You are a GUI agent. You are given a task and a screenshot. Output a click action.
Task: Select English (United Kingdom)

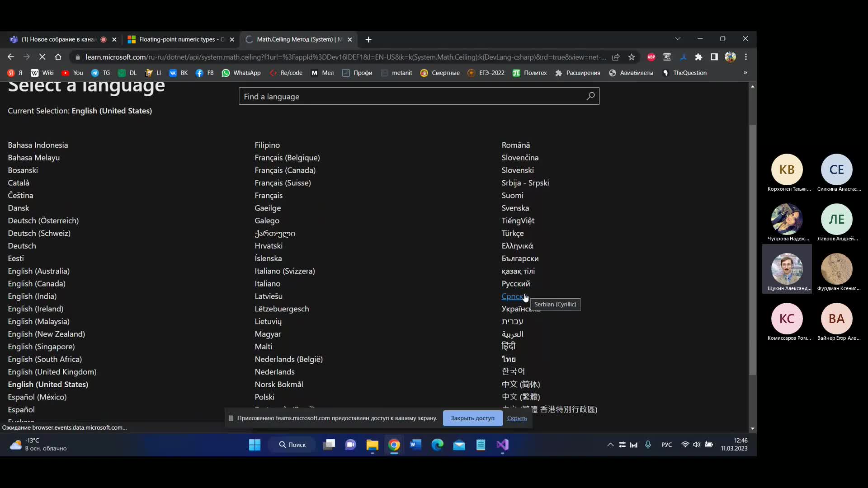coord(52,372)
